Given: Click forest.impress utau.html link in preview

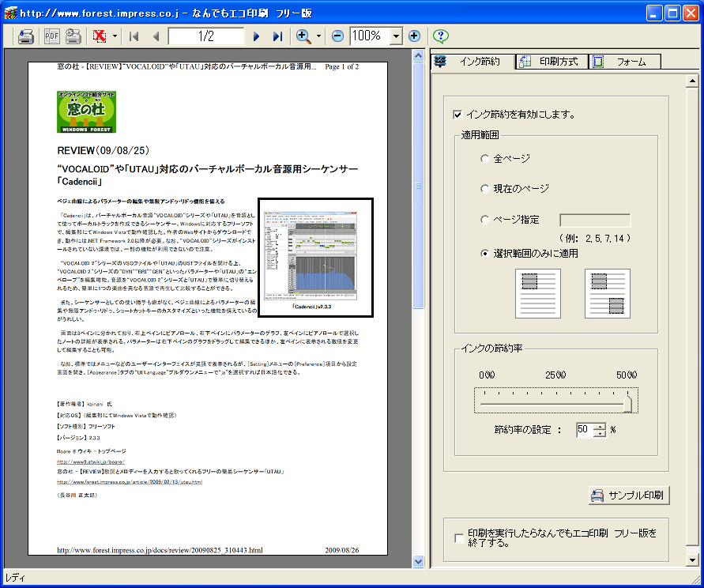Looking at the screenshot, I should 130,482.
